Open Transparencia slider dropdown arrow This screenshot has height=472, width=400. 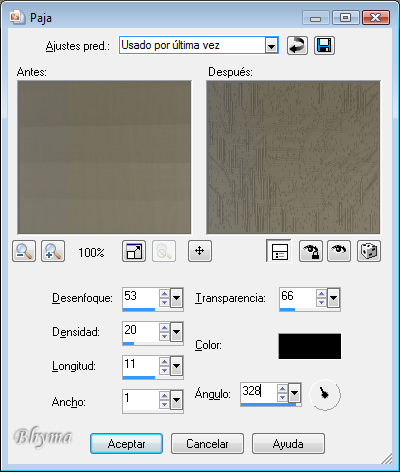coord(334,298)
